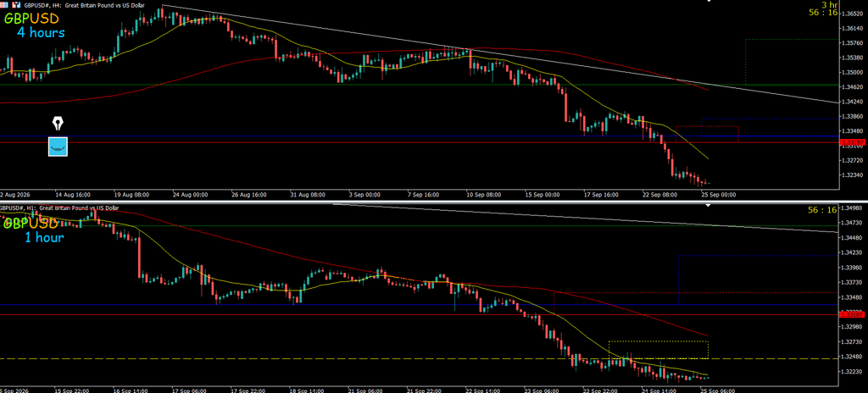Click the '3 hr' timer label
This screenshot has width=868, height=393.
coord(831,4)
